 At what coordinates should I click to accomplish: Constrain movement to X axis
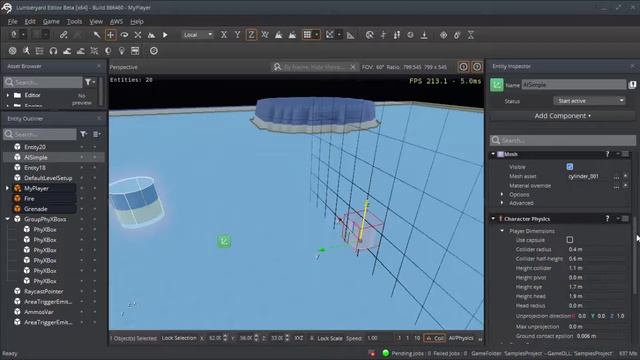[224, 35]
